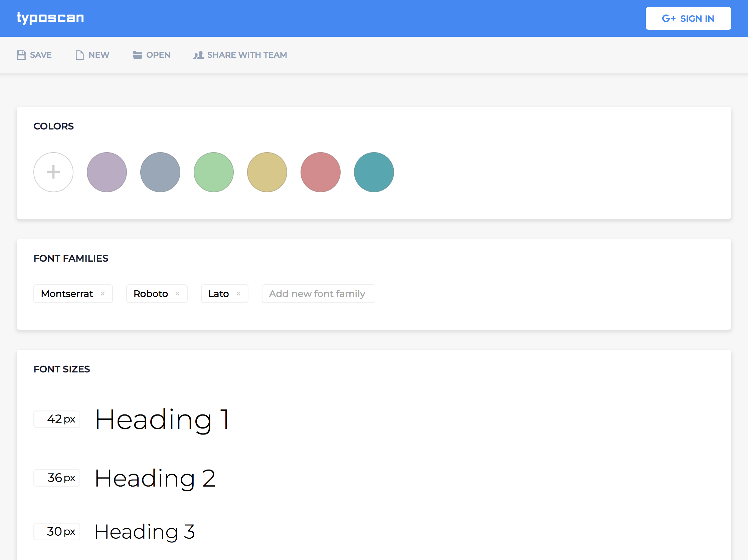Remove Montserrat font via its x icon
748x560 pixels.
pyautogui.click(x=103, y=294)
